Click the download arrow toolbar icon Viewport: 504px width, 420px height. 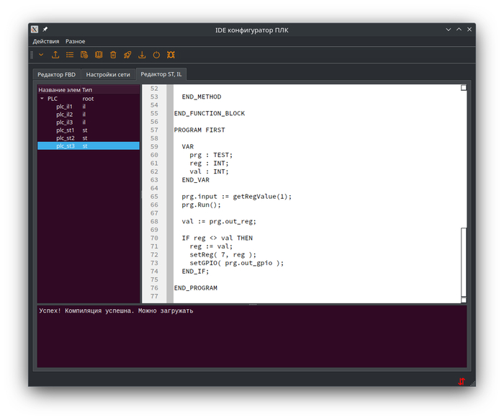point(142,55)
